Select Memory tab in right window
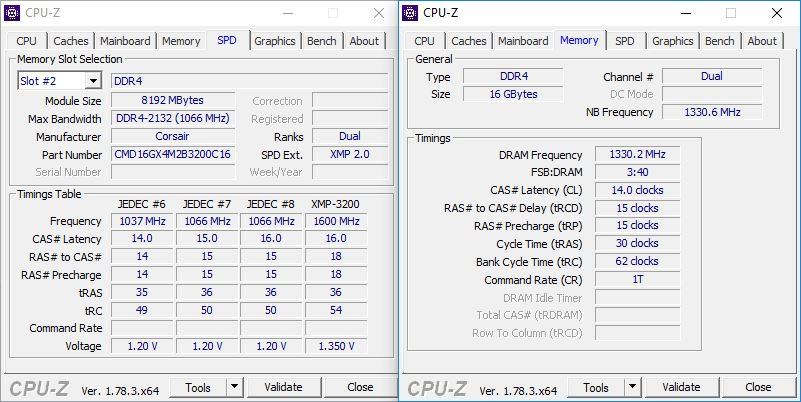 pos(579,40)
